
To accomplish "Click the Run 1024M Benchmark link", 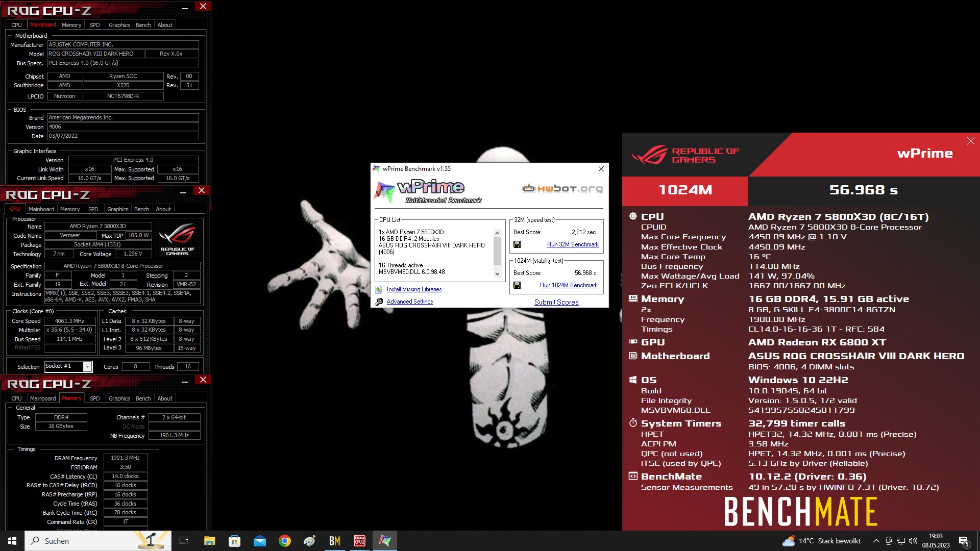I will pos(569,285).
